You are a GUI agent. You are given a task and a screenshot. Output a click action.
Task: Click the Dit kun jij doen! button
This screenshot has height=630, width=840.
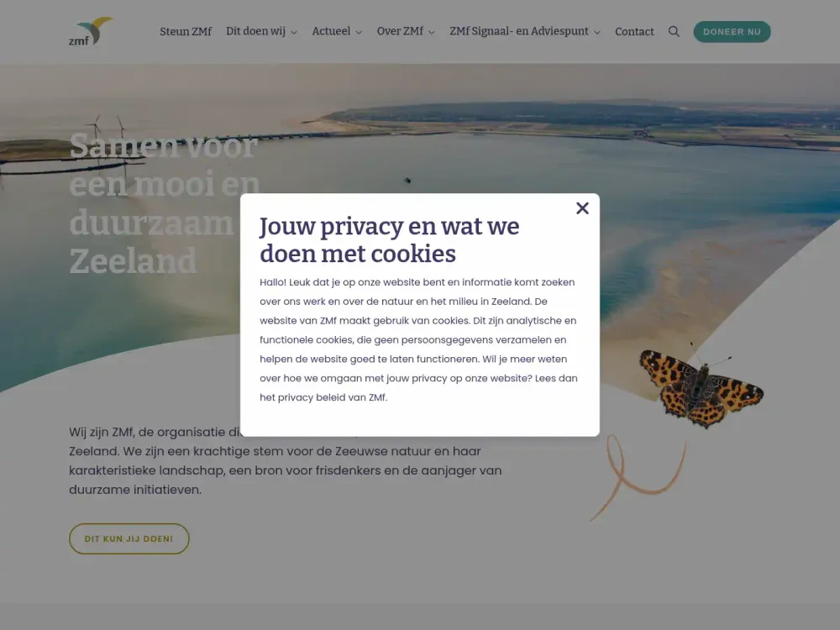click(129, 538)
